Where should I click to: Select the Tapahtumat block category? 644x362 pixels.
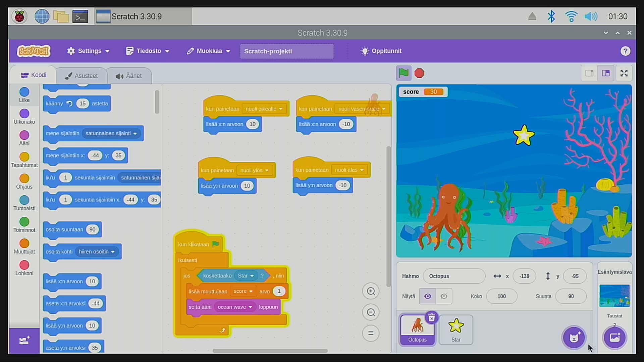click(24, 160)
